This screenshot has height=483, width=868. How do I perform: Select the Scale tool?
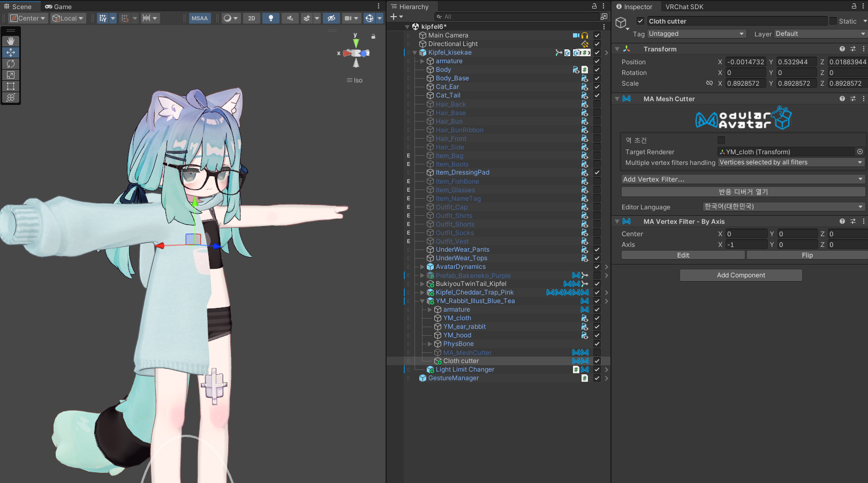tap(11, 75)
